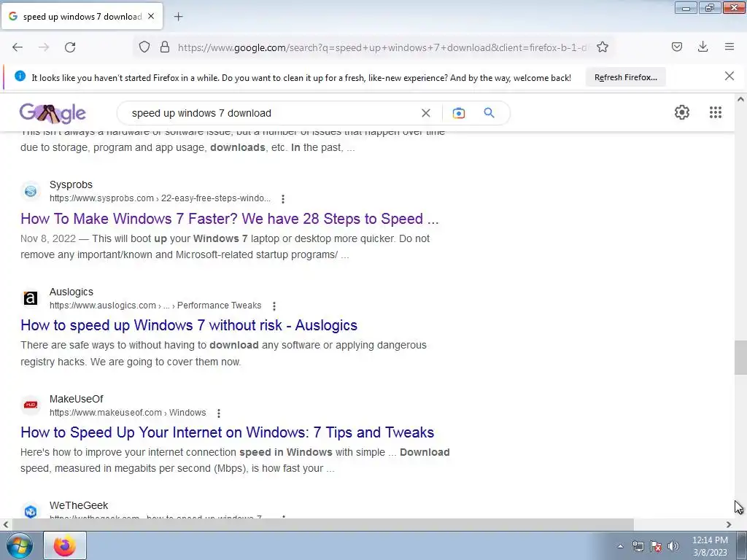Open the Google apps grid

tap(716, 112)
